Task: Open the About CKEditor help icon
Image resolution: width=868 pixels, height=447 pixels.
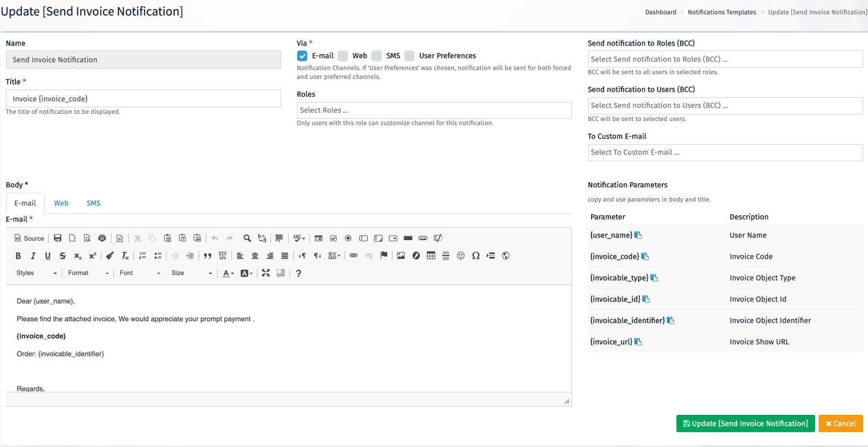Action: click(x=298, y=273)
